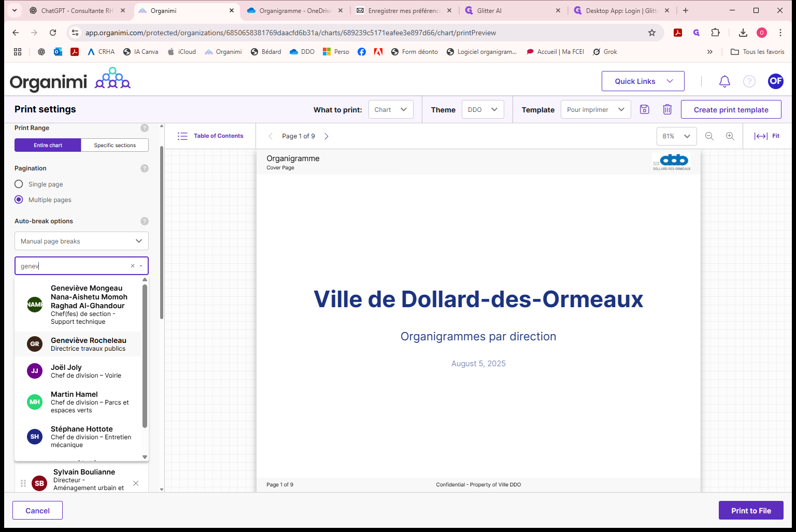Go to next preview page
This screenshot has width=796, height=532.
326,136
